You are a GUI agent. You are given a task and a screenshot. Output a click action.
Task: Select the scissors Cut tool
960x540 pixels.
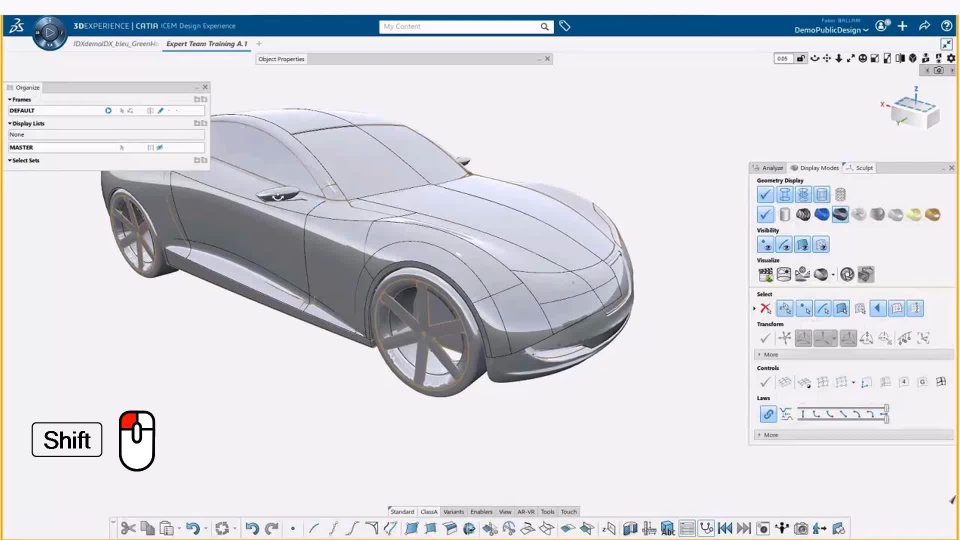coord(128,528)
